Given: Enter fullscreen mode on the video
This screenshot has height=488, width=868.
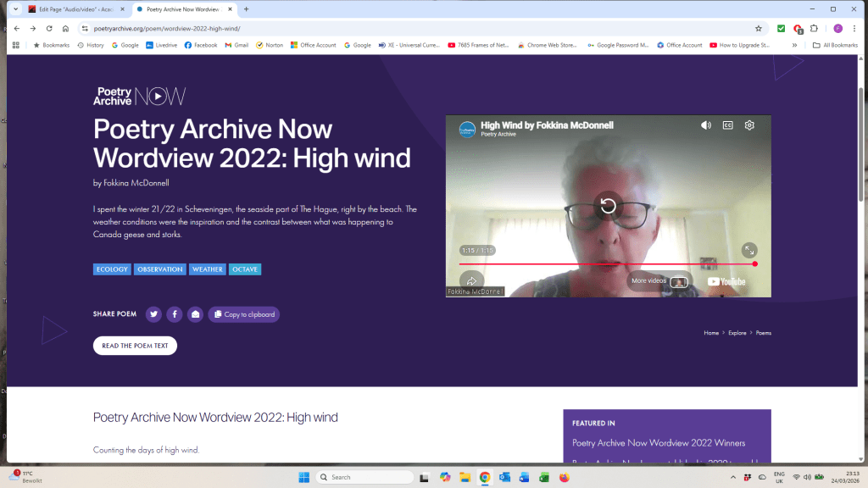Looking at the screenshot, I should coord(748,250).
